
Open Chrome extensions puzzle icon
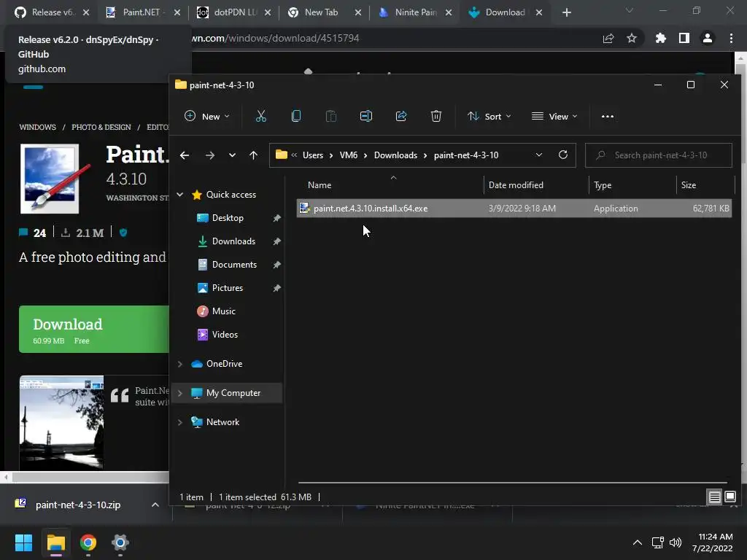[661, 38]
